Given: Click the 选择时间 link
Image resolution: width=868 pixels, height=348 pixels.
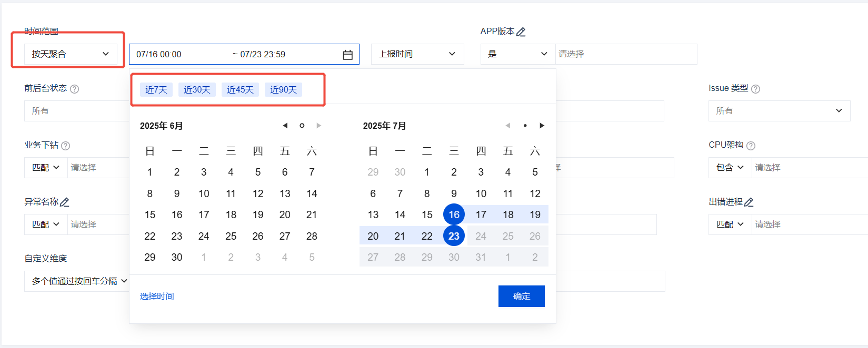Looking at the screenshot, I should click(x=157, y=296).
